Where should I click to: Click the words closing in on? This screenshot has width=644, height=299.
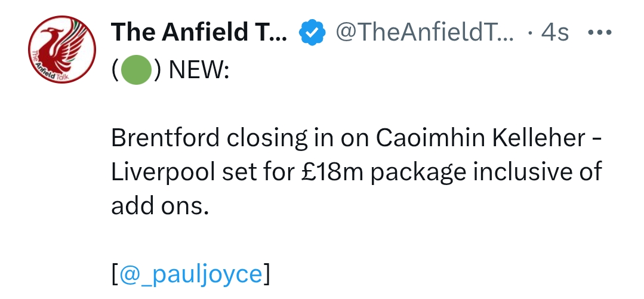(298, 138)
